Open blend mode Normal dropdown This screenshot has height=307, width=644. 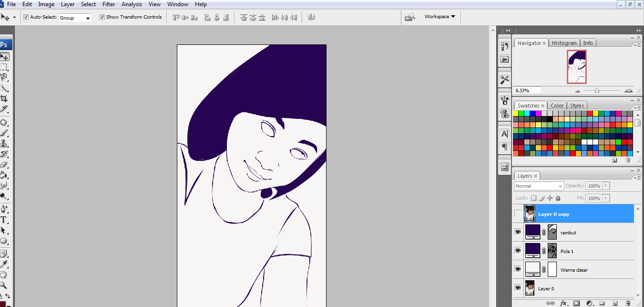(x=539, y=186)
